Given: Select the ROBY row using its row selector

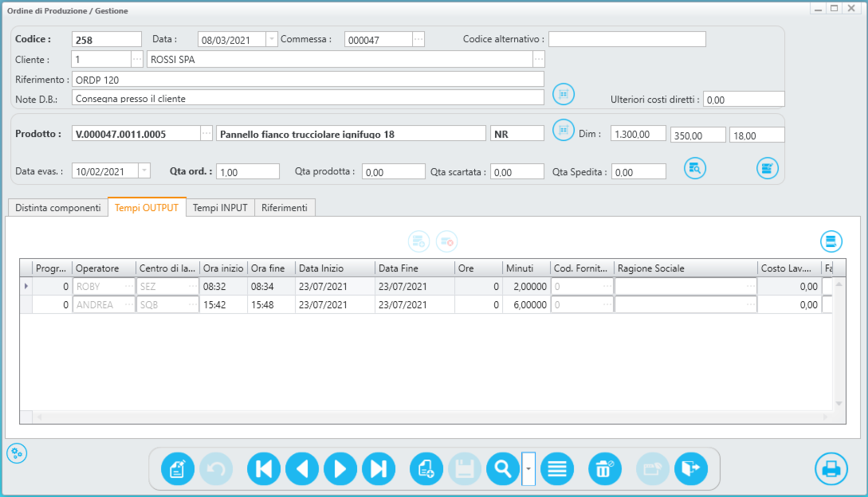Looking at the screenshot, I should tap(26, 286).
